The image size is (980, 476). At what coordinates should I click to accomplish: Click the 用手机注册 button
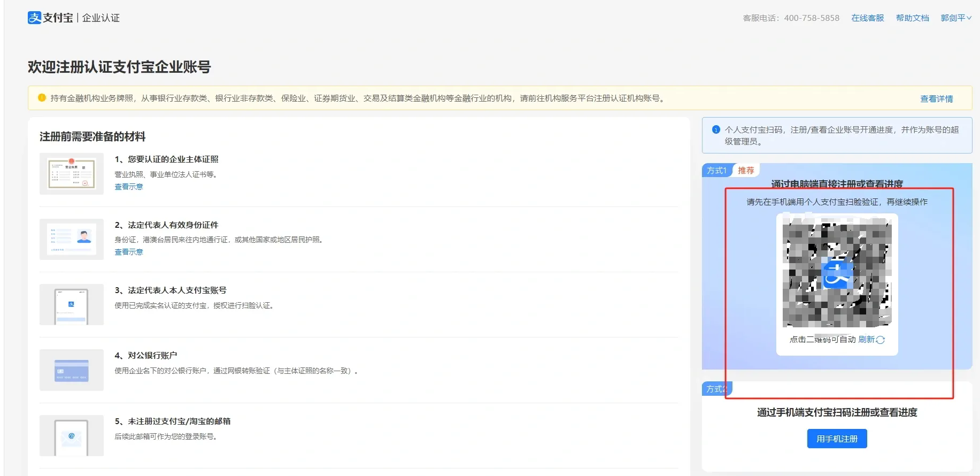pyautogui.click(x=837, y=439)
